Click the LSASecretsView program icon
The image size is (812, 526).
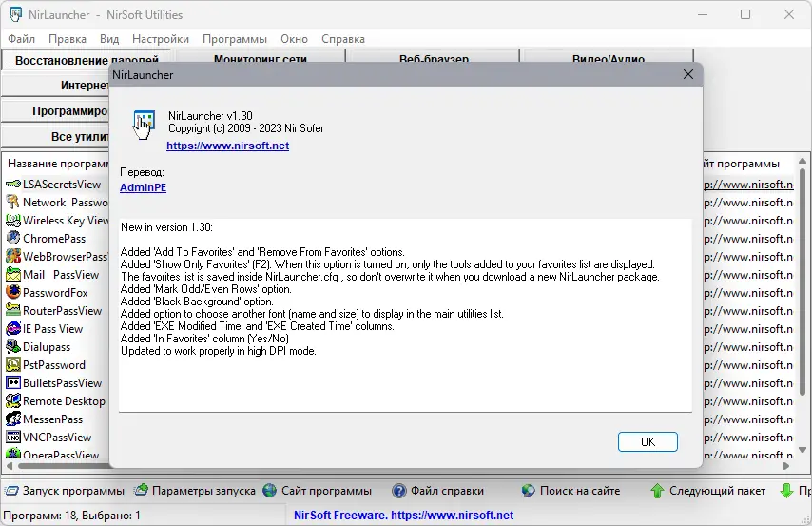click(13, 185)
